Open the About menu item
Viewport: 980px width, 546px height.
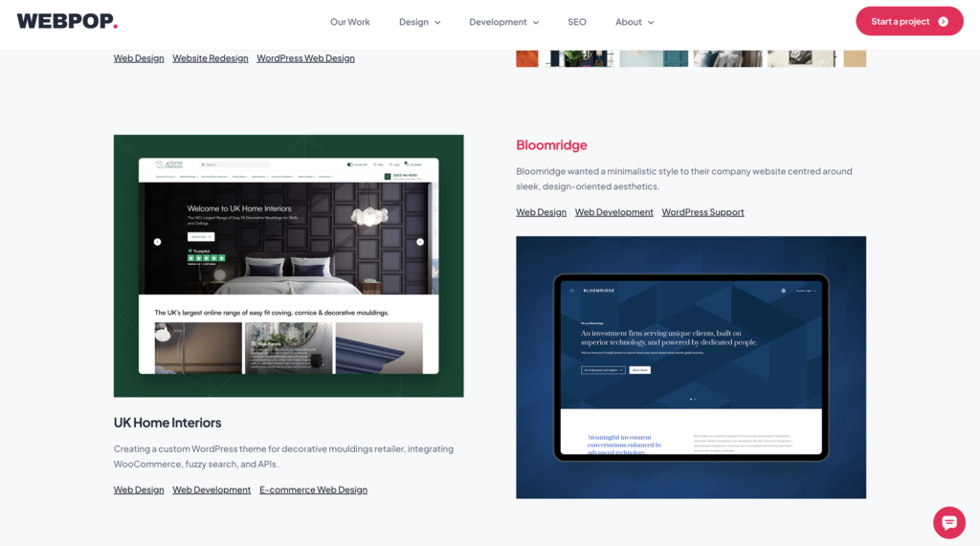[628, 22]
